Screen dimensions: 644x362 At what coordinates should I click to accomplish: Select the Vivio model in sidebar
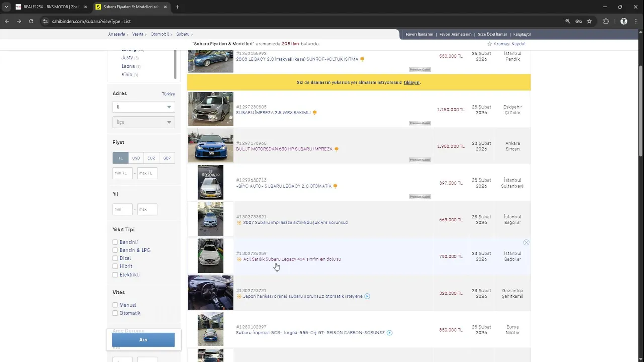pyautogui.click(x=127, y=75)
